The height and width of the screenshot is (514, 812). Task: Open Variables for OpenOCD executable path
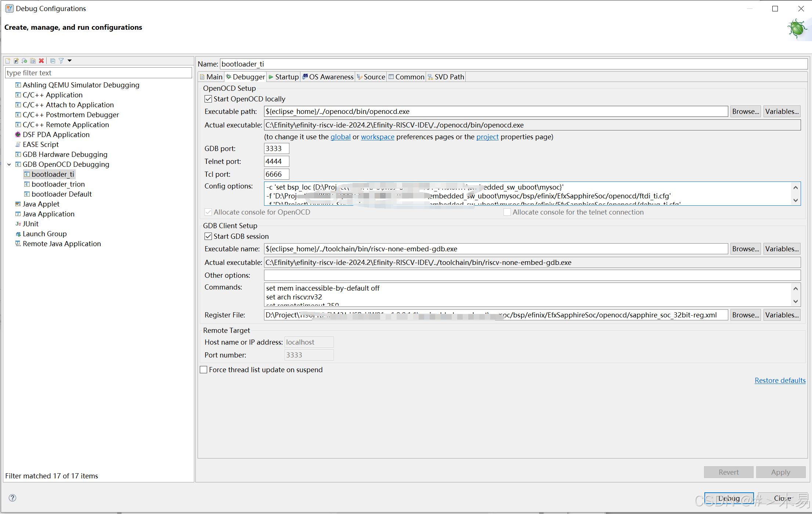[782, 111]
